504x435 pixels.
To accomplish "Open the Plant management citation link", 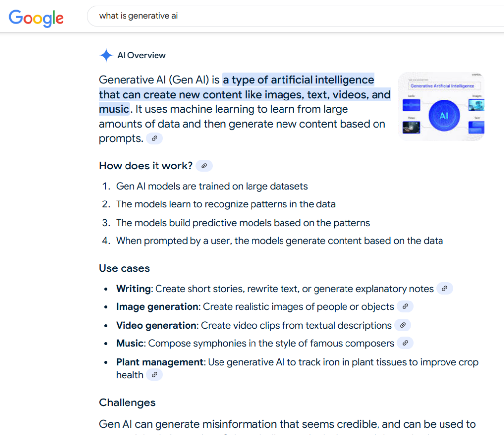I will click(x=154, y=374).
